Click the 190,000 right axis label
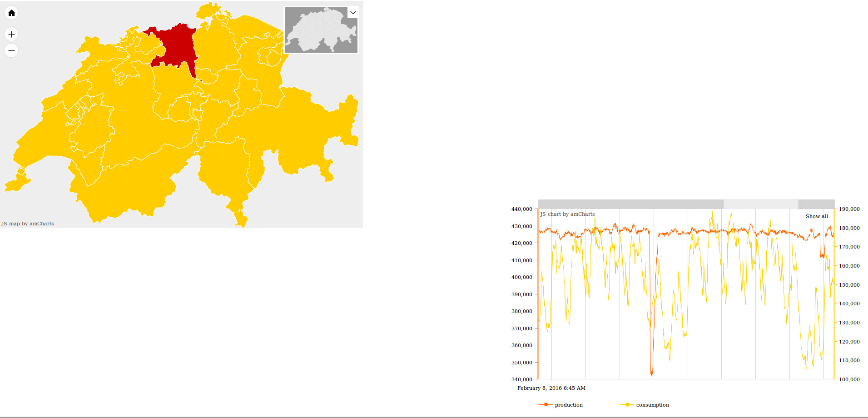 [849, 209]
